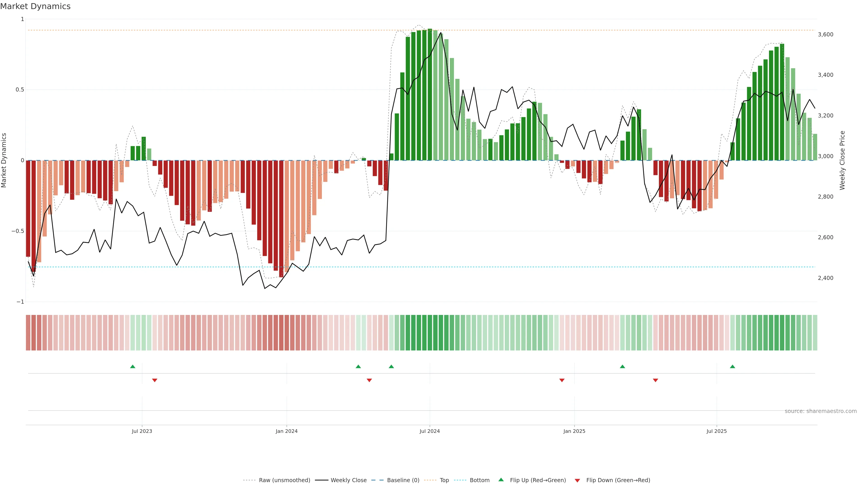The width and height of the screenshot is (868, 488).
Task: Hide the Top threshold legend item
Action: 444,480
